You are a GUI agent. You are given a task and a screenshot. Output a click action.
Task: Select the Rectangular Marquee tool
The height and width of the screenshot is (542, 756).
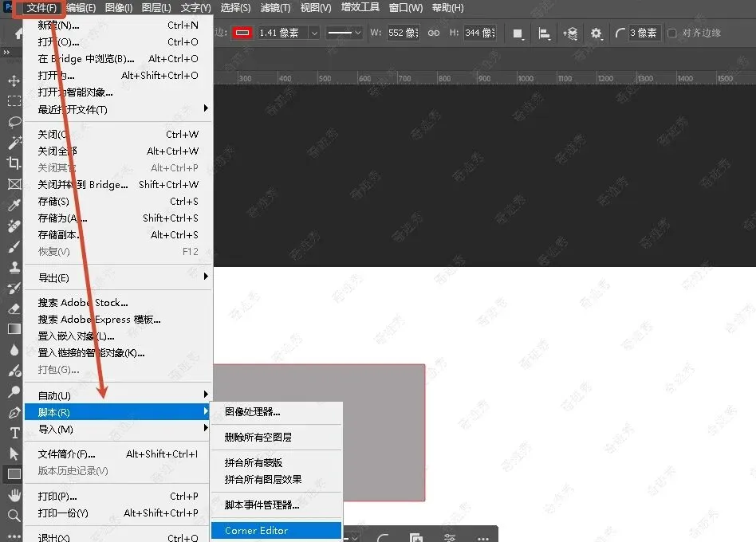(14, 100)
